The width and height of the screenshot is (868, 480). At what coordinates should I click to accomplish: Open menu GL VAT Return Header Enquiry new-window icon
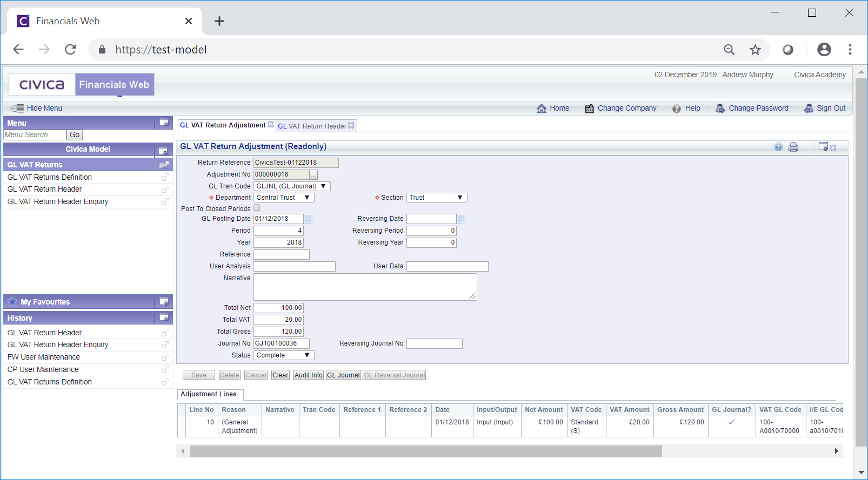coord(165,202)
